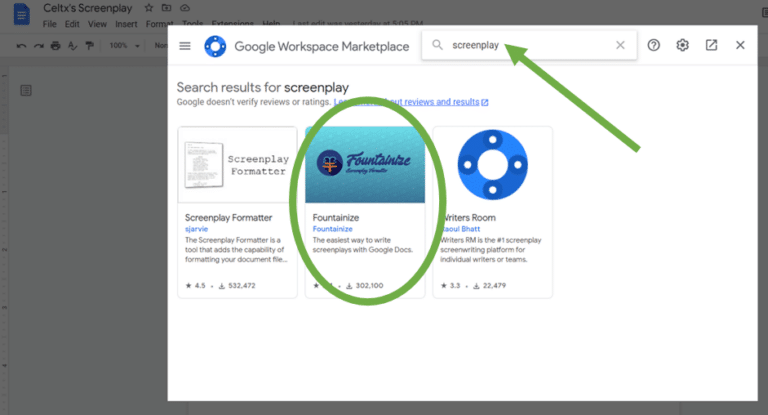Open the File menu in Docs

[49, 24]
